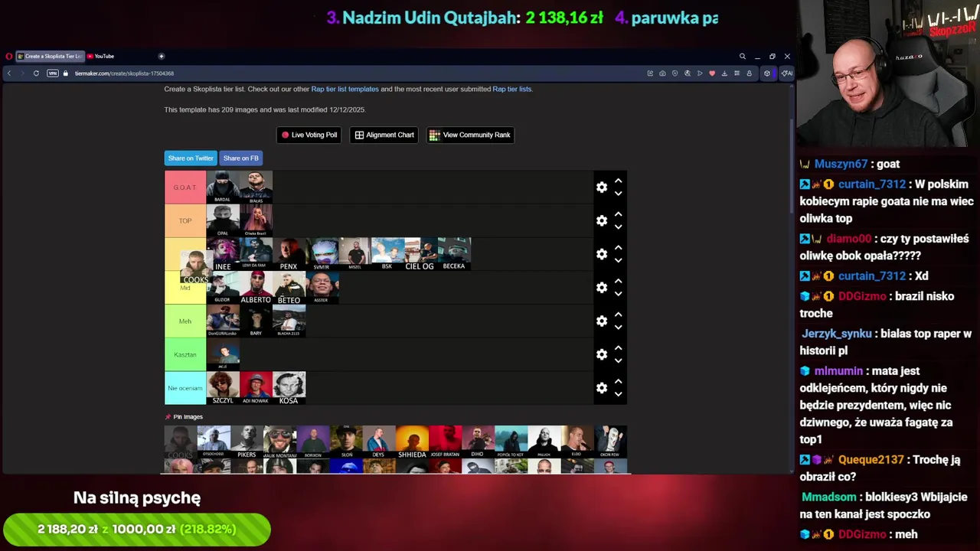The image size is (980, 551).
Task: Open a new browser tab
Action: coord(161,56)
